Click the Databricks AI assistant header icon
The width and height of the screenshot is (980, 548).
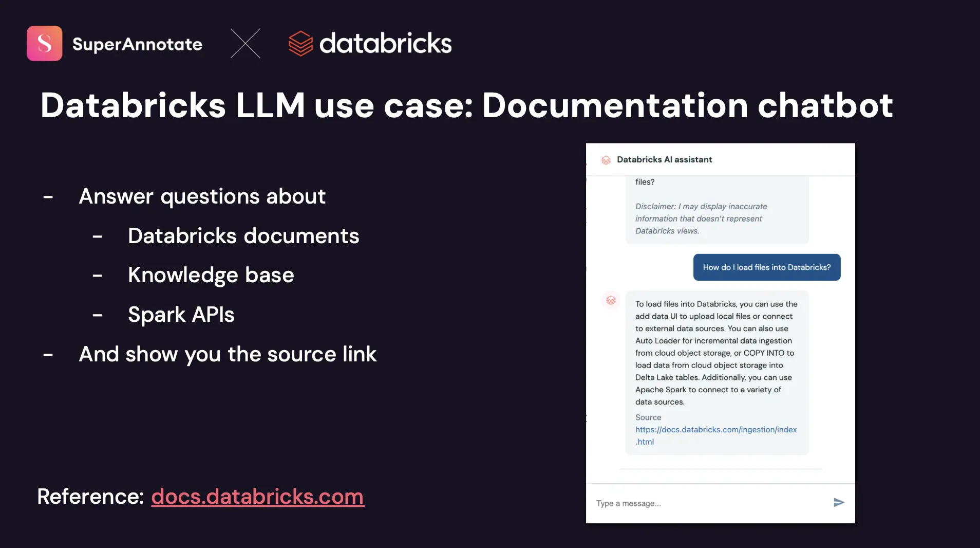[x=606, y=160]
